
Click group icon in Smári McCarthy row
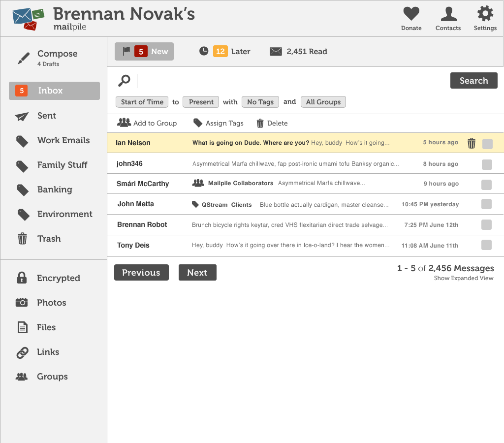point(198,183)
